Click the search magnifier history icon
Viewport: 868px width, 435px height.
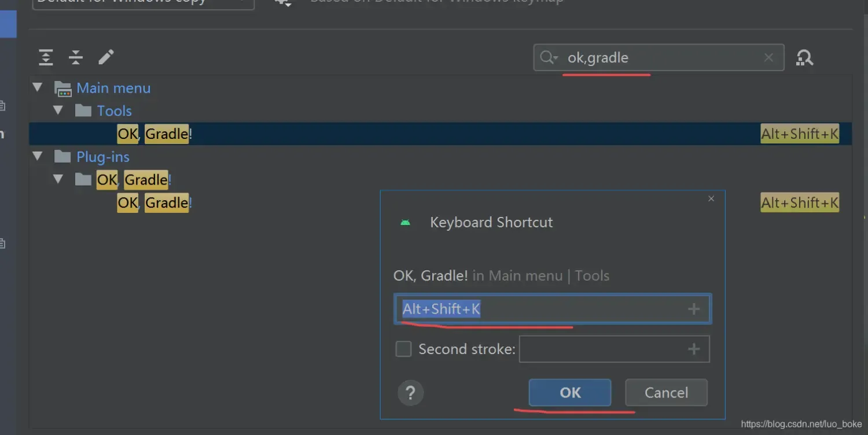[x=549, y=57]
